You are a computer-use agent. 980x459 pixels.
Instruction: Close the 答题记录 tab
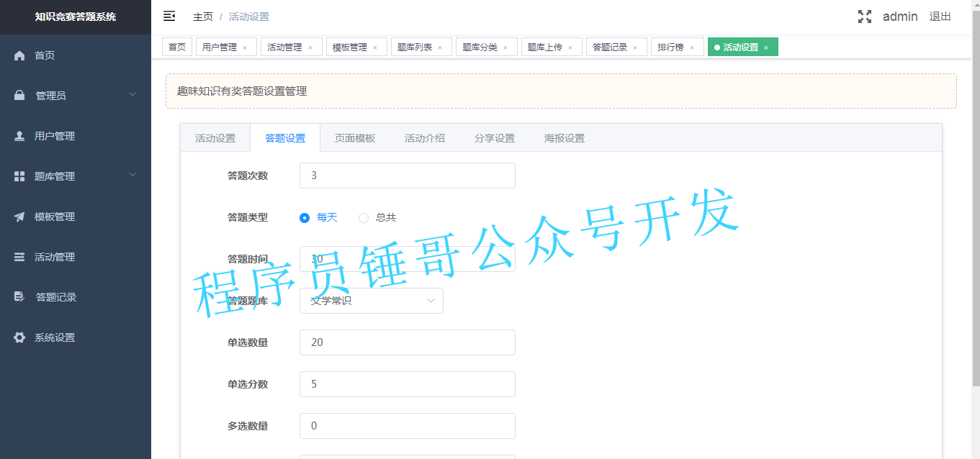coord(635,47)
